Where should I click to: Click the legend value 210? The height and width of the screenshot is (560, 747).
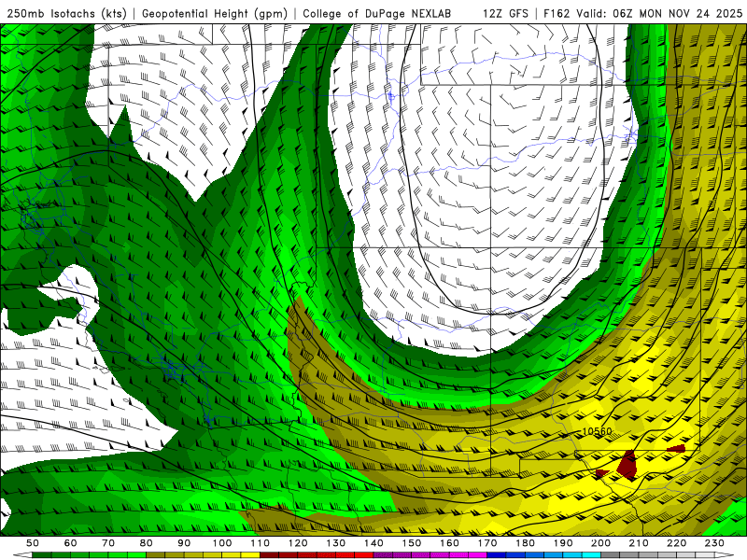639,543
